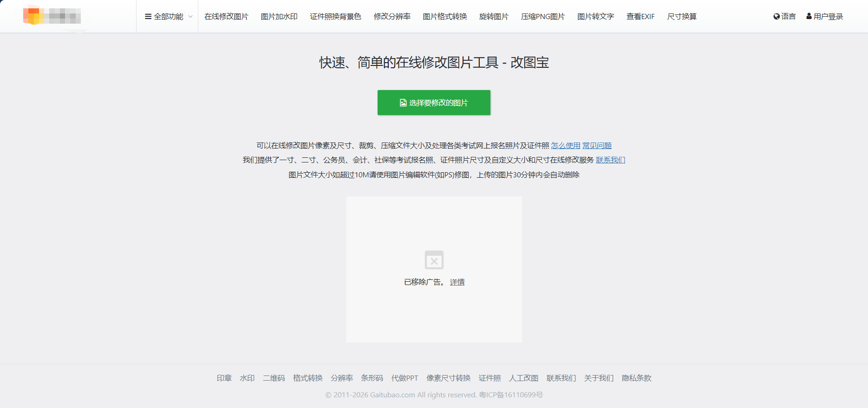Open the 关于我们 footer link
The width and height of the screenshot is (868, 408).
pyautogui.click(x=599, y=378)
